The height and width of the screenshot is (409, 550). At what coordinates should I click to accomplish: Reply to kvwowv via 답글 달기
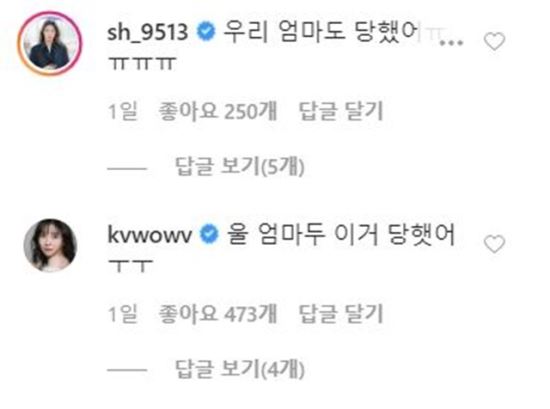(341, 314)
